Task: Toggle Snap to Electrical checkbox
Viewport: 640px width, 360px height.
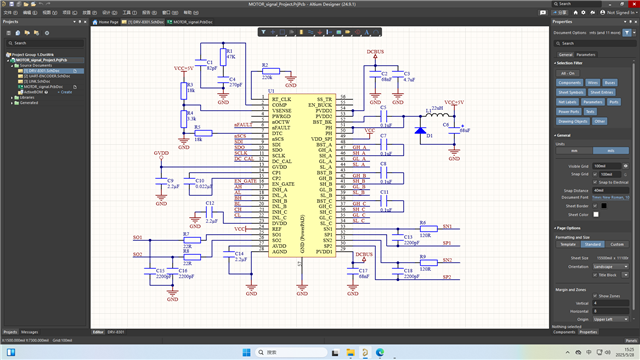Action: coord(595,182)
